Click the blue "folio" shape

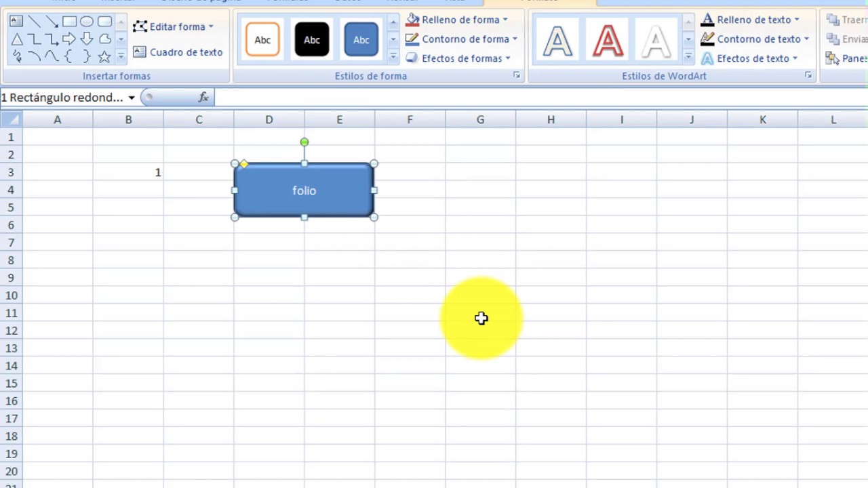click(x=304, y=190)
